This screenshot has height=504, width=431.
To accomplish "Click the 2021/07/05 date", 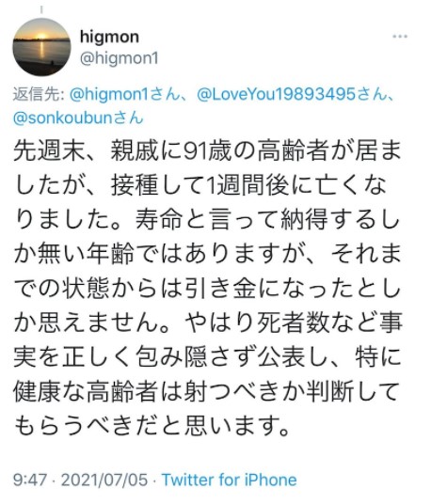I will coord(104,480).
